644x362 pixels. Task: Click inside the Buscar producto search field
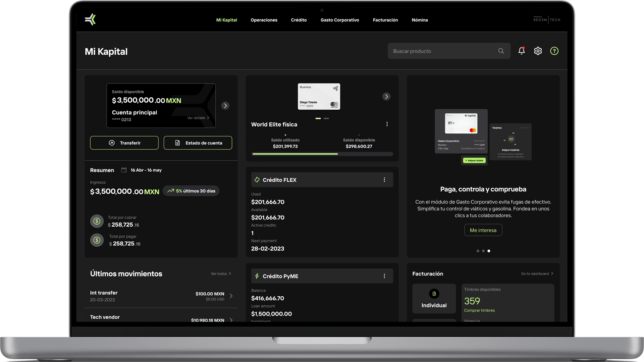click(x=436, y=51)
